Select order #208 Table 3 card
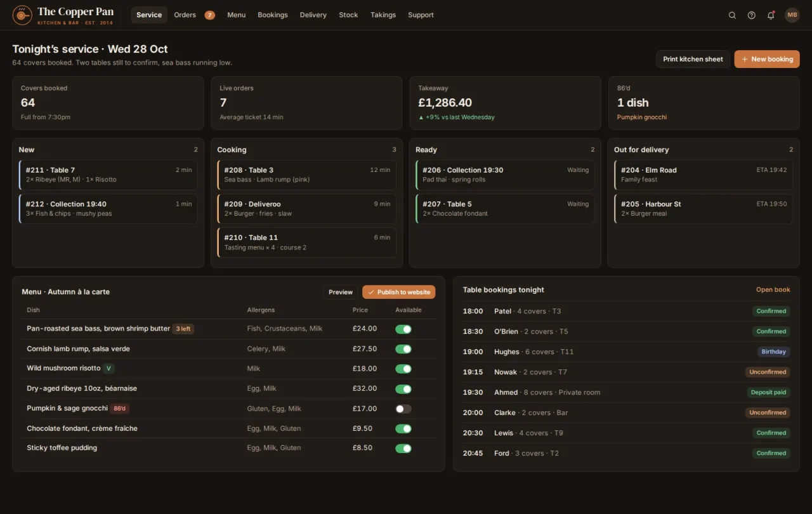812x514 pixels. coord(307,175)
